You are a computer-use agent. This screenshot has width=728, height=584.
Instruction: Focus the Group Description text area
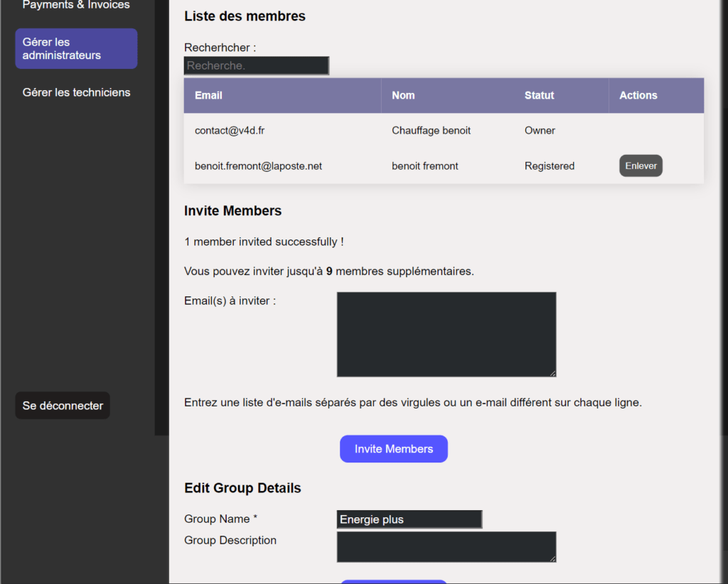tap(446, 546)
